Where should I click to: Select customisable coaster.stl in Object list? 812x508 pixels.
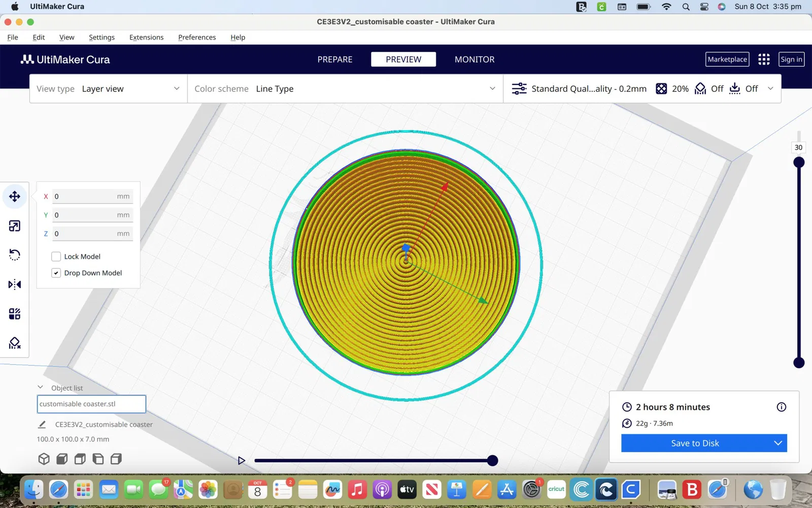[x=91, y=404]
